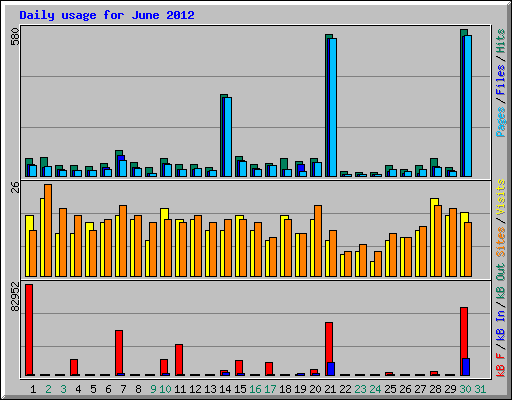The image size is (512, 400).
Task: Click day label 29 on the x-axis
Action: [x=450, y=389]
